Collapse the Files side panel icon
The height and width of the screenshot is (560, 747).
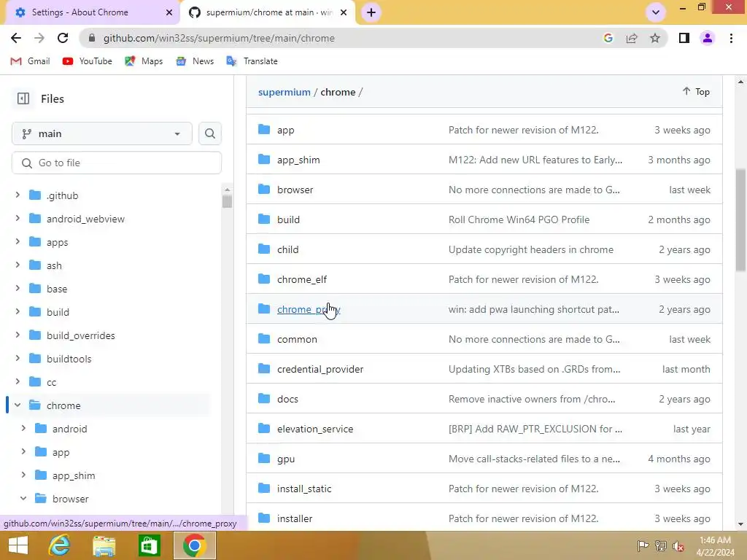[23, 98]
